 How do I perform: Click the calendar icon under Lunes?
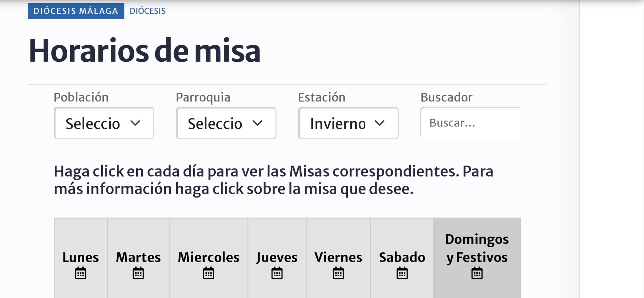click(80, 273)
